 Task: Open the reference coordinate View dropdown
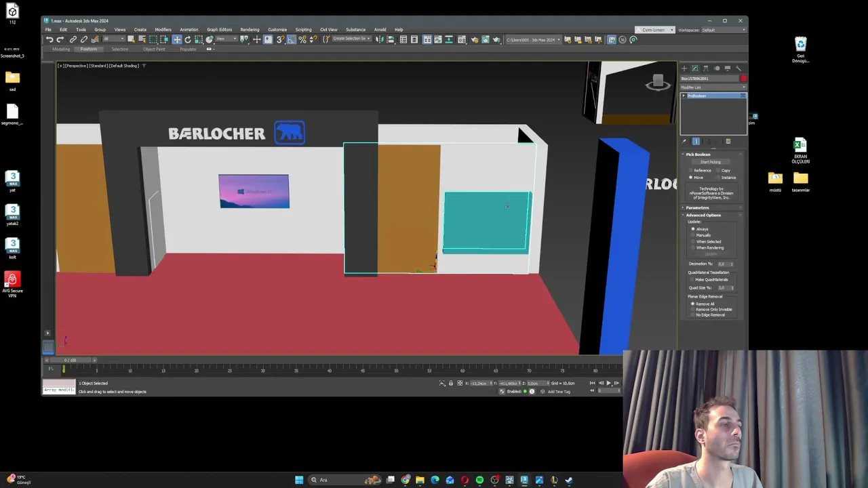(226, 39)
